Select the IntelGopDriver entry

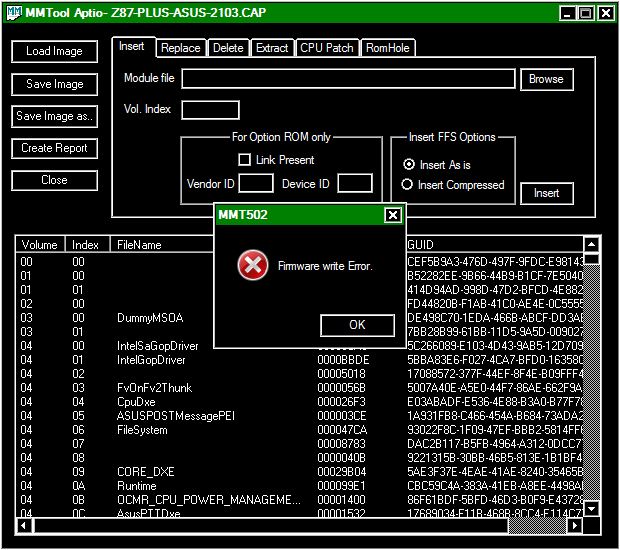point(301,360)
